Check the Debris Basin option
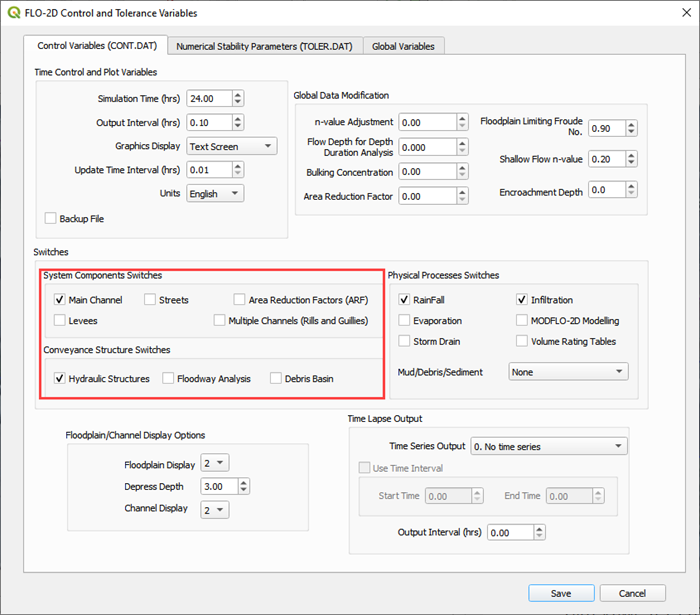Viewport: 700px width, 615px height. (x=275, y=379)
